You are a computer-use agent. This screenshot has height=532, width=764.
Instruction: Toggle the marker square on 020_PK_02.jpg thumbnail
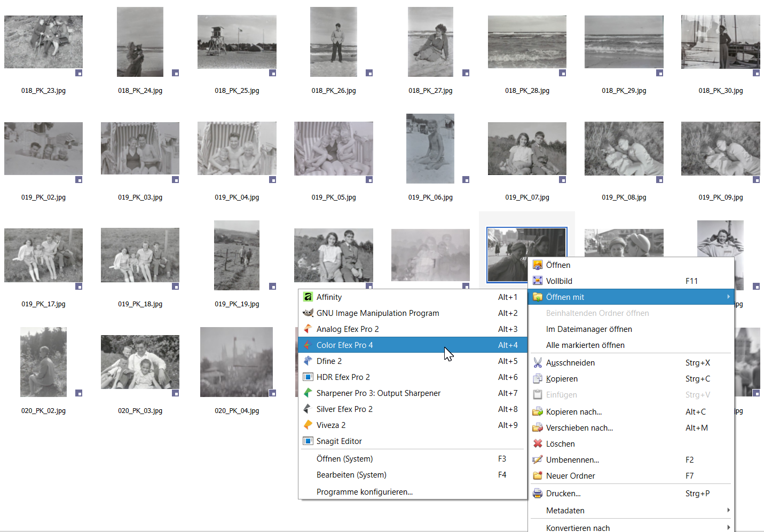(79, 393)
